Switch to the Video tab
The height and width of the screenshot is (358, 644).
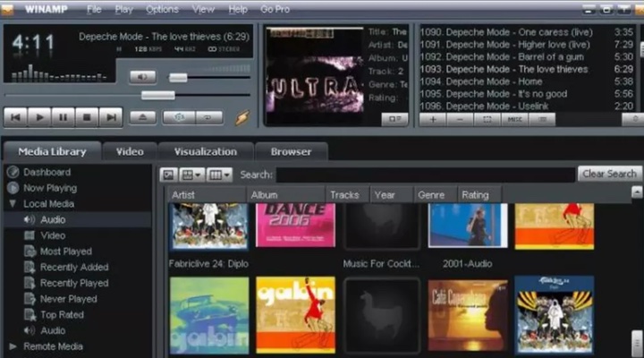click(130, 151)
